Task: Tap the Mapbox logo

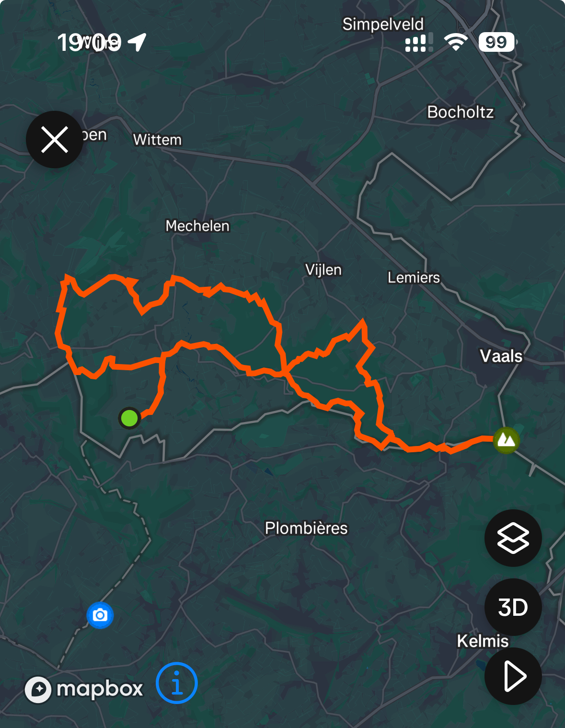Action: pos(84,689)
